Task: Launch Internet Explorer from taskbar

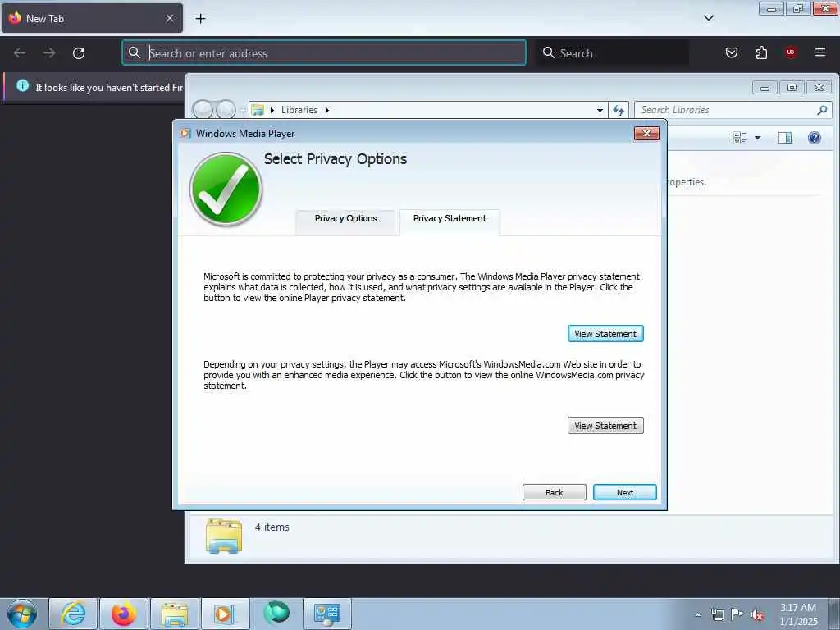Action: 73,614
